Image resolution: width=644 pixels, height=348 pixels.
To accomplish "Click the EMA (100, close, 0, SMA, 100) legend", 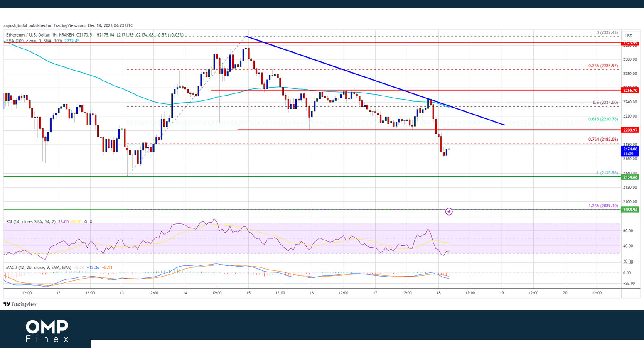I will 34,41.
